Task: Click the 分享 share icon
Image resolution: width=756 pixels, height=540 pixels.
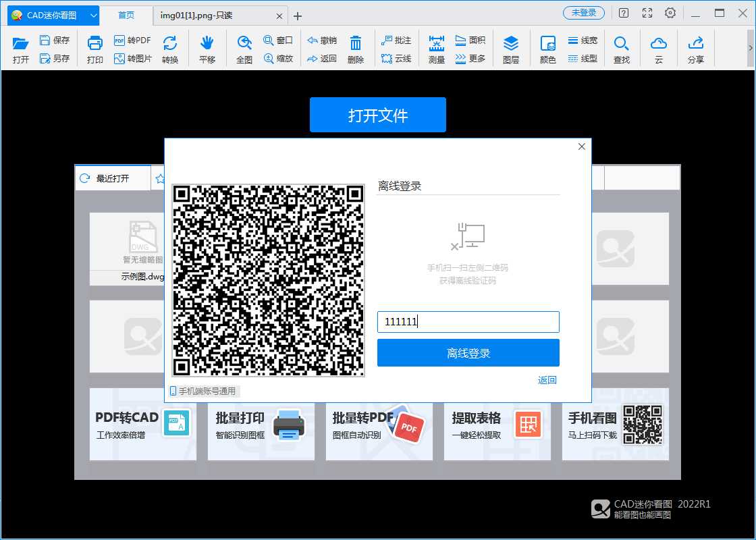Action: coord(696,50)
